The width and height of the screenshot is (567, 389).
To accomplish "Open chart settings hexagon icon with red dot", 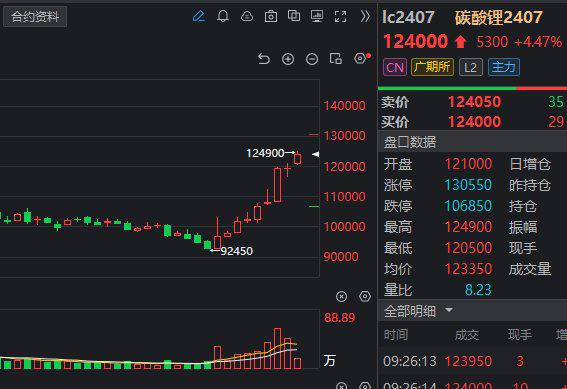I will point(362,58).
